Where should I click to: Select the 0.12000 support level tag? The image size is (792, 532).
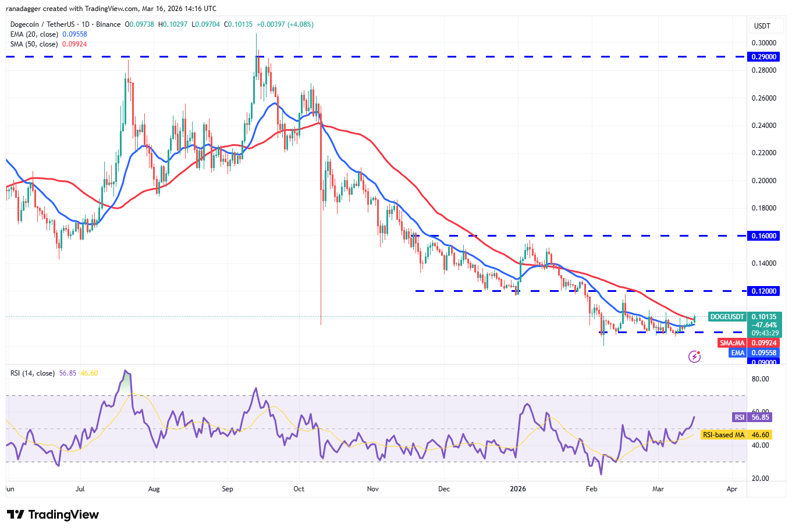764,291
